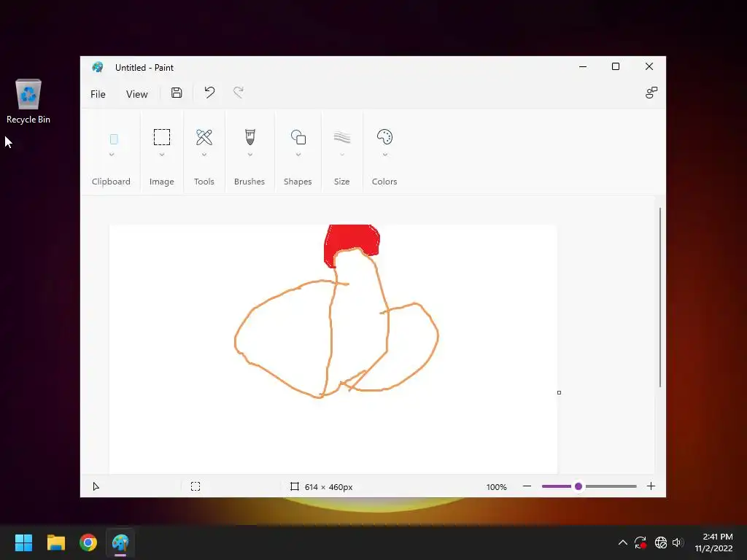Viewport: 747px width, 560px height.
Task: Expand the Colors chevron
Action: tap(385, 155)
